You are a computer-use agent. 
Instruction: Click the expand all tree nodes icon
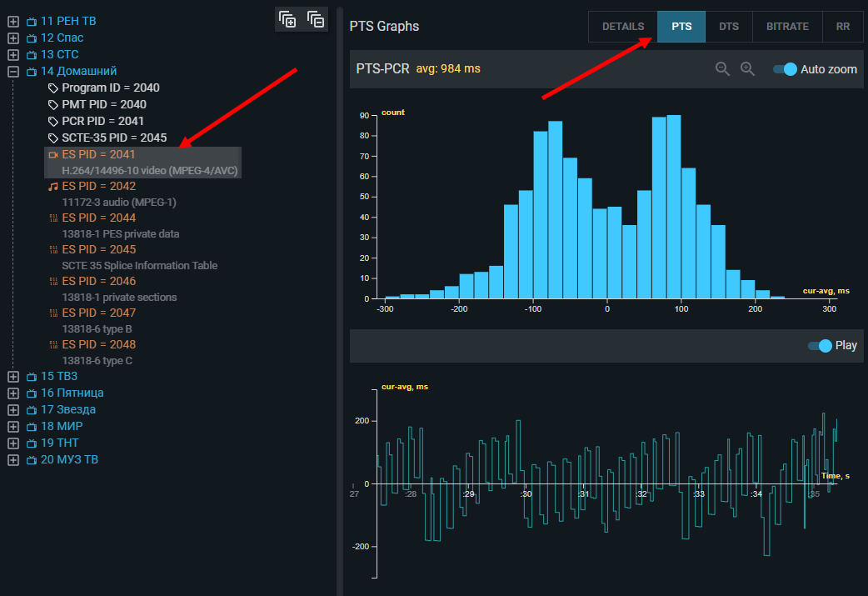click(x=287, y=19)
